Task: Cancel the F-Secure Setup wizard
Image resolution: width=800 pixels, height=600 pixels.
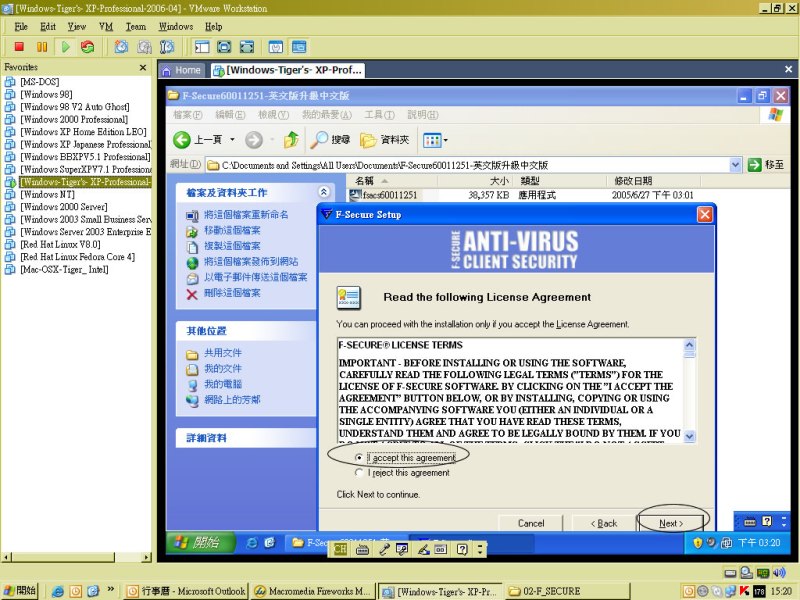Action: coord(531,523)
